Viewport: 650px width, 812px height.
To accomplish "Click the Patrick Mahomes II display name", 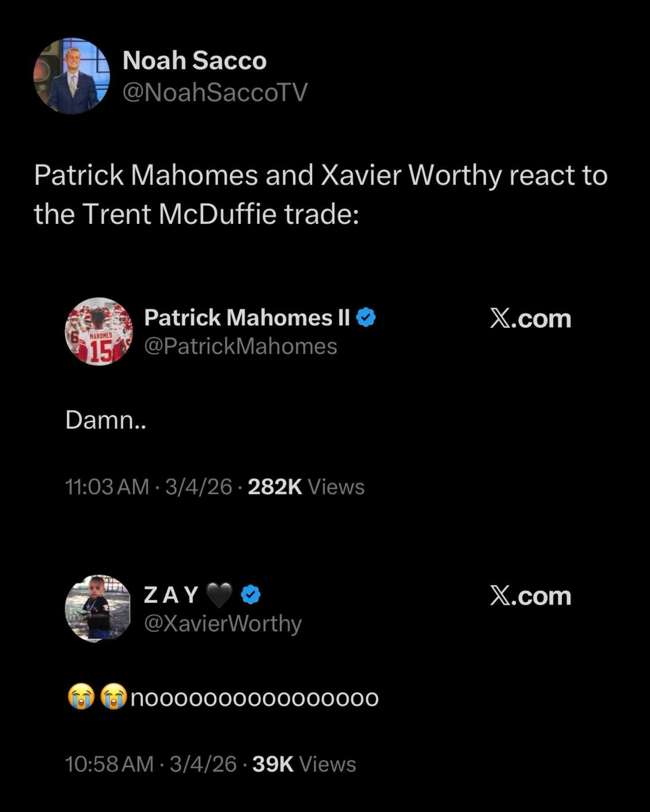I will click(247, 317).
